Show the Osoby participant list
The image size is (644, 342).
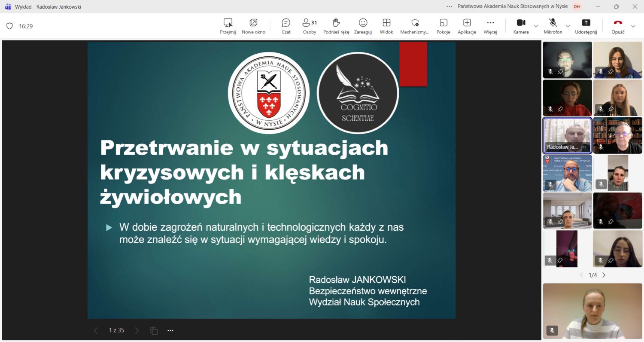(x=309, y=26)
